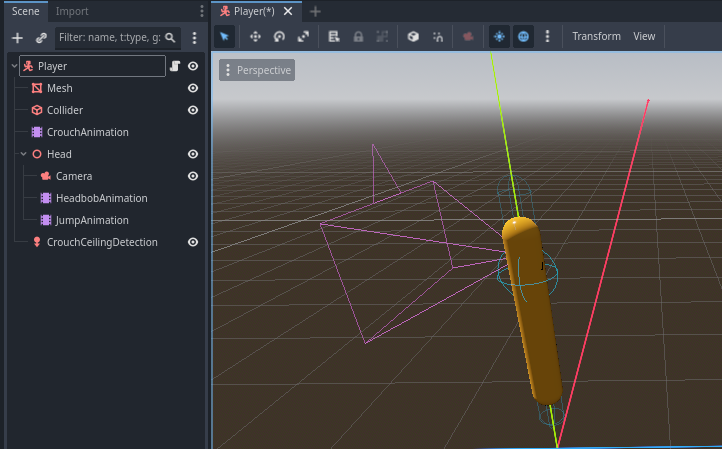Open the script attached to Player
This screenshot has width=722, height=449.
click(175, 66)
